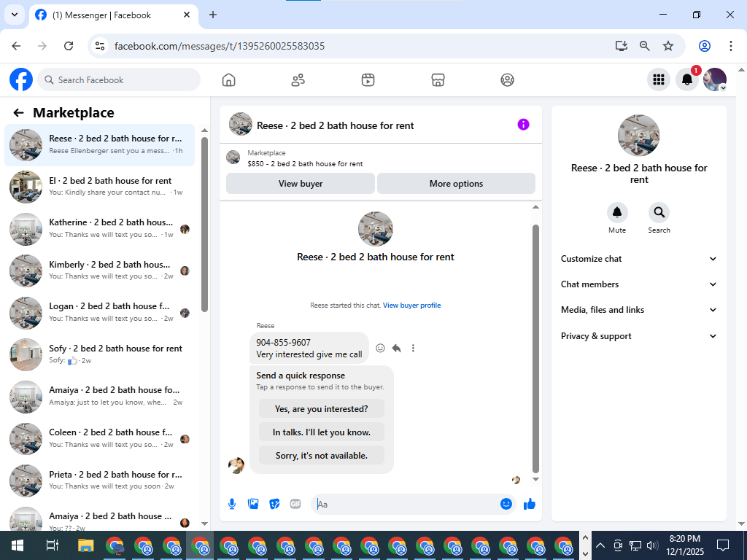Screen dimensions: 747x560
Task: Click the chat list vertical scrollbar
Action: [204, 224]
